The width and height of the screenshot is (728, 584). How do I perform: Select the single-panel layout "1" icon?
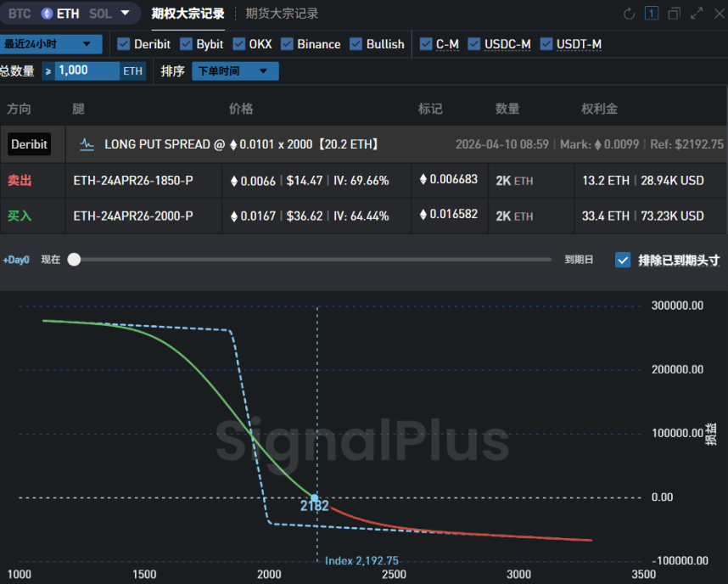(652, 14)
